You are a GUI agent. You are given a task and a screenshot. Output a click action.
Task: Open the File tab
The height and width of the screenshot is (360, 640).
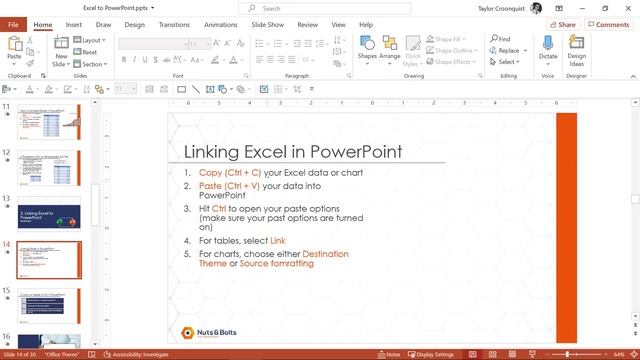[13, 24]
